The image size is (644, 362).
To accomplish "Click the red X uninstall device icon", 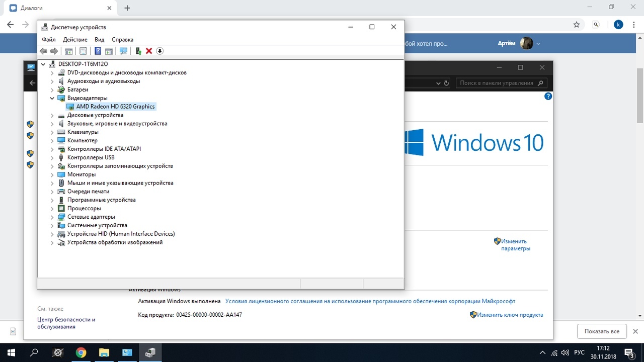I will click(x=149, y=51).
